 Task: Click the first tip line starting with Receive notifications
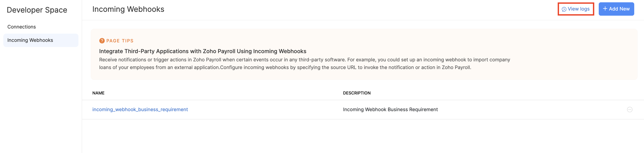click(305, 60)
